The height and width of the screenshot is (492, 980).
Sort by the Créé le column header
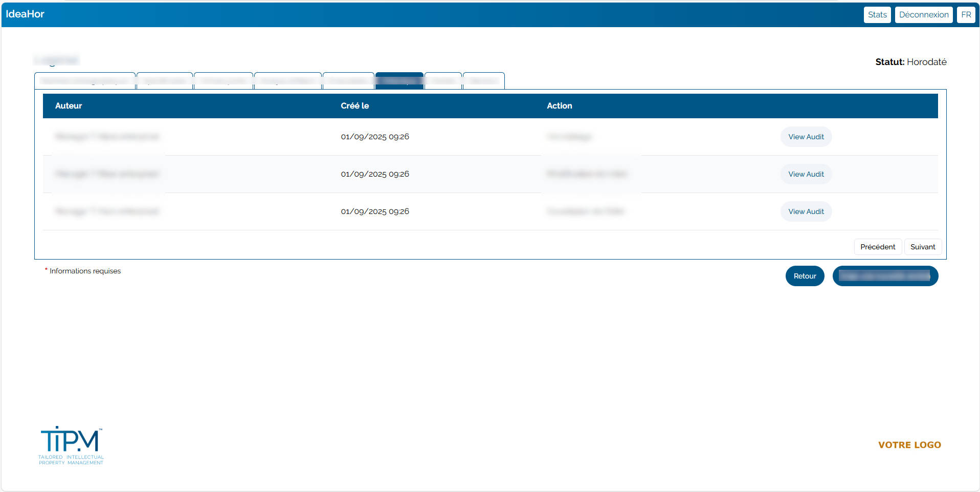pyautogui.click(x=354, y=106)
